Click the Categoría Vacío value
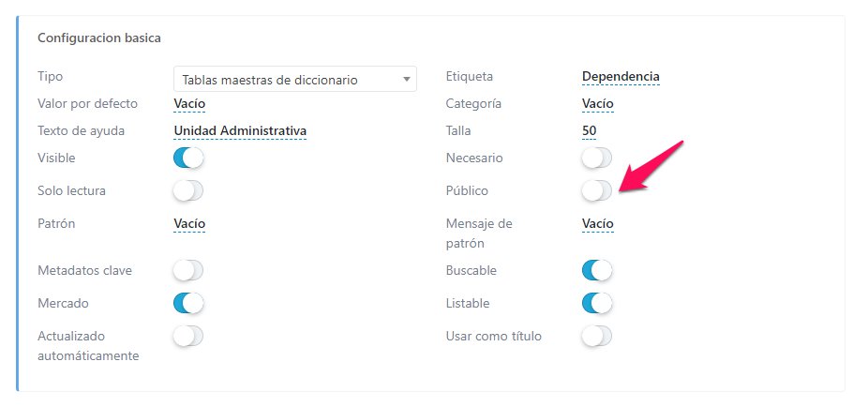 click(597, 103)
